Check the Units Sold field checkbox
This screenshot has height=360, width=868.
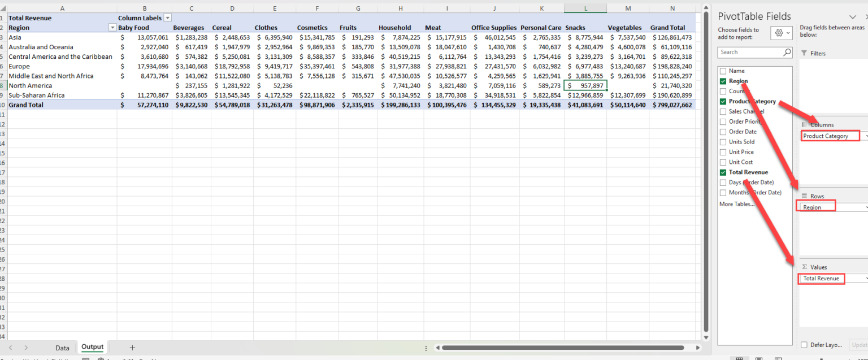(x=723, y=142)
